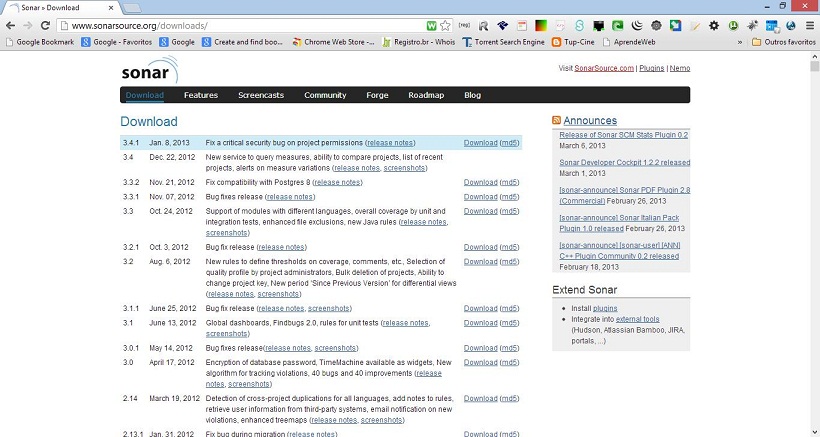
Task: Click the teal S extension icon
Action: point(579,25)
